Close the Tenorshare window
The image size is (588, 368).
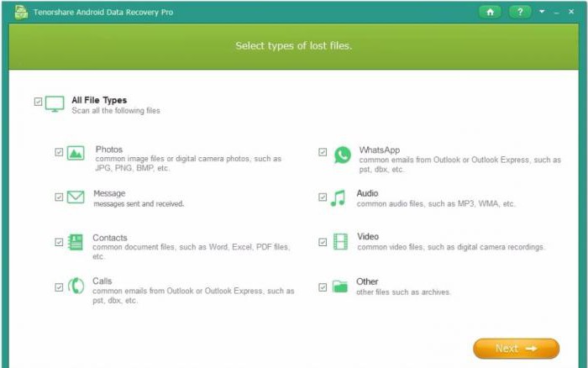[x=571, y=12]
